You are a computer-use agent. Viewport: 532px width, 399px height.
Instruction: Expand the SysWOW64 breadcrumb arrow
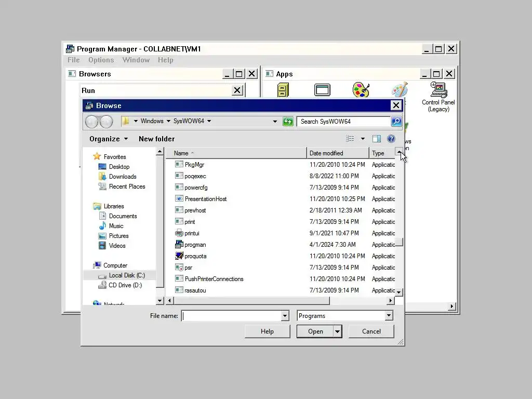tap(209, 121)
